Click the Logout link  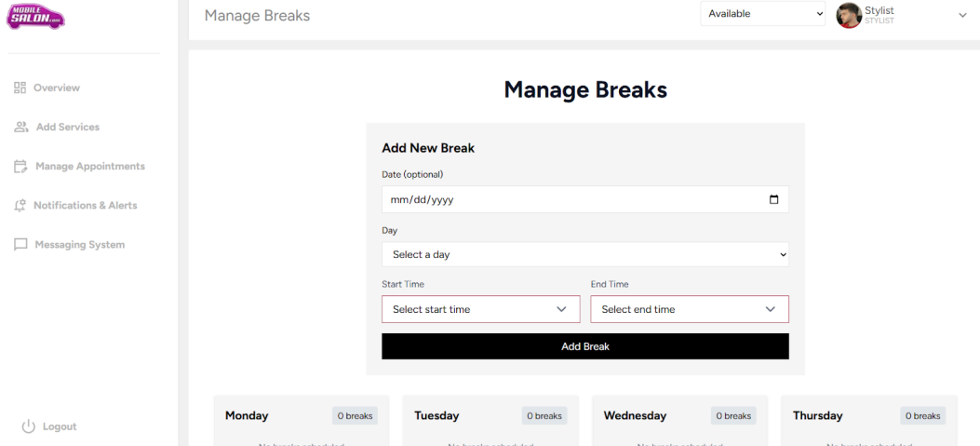(x=60, y=426)
